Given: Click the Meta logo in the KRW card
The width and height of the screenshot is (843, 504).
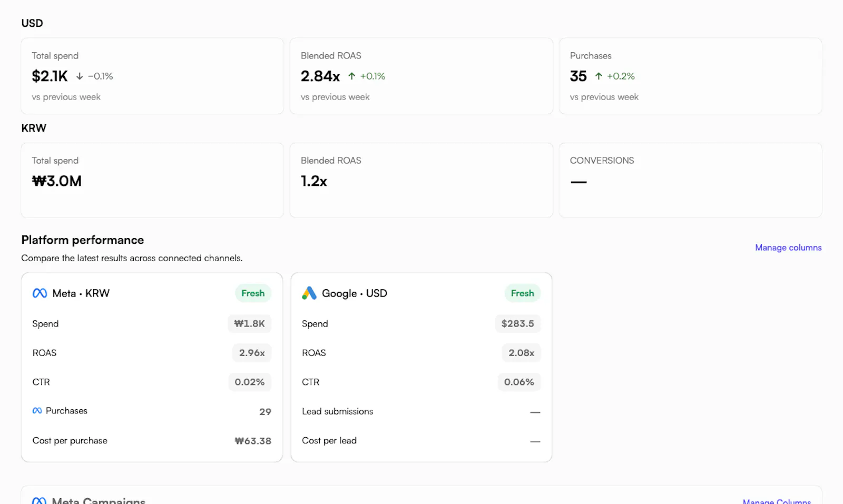Looking at the screenshot, I should click(40, 293).
